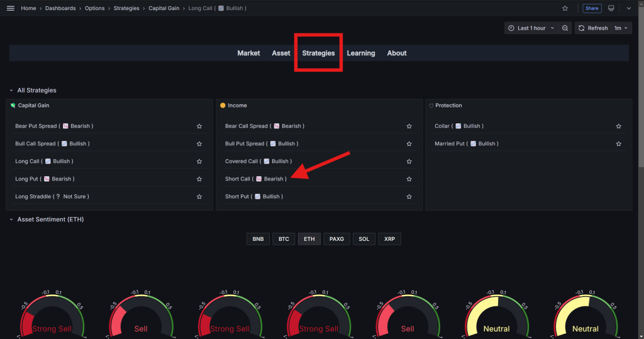This screenshot has width=644, height=339.
Task: Select the XRP asset option
Action: click(389, 239)
